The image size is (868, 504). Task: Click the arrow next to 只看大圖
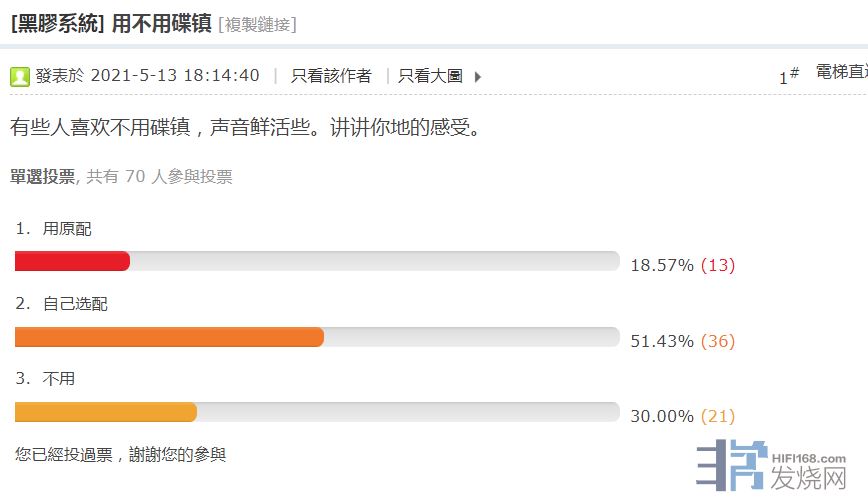tap(477, 76)
